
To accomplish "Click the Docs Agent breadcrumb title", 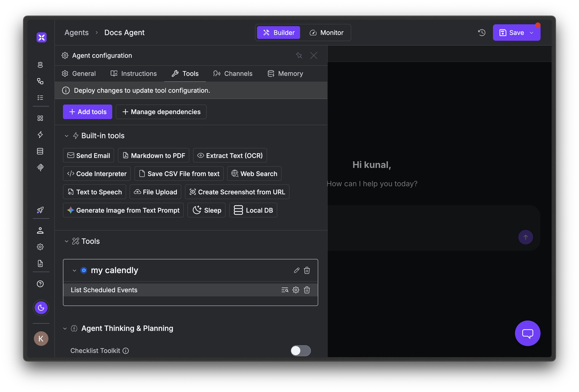I will pos(124,33).
